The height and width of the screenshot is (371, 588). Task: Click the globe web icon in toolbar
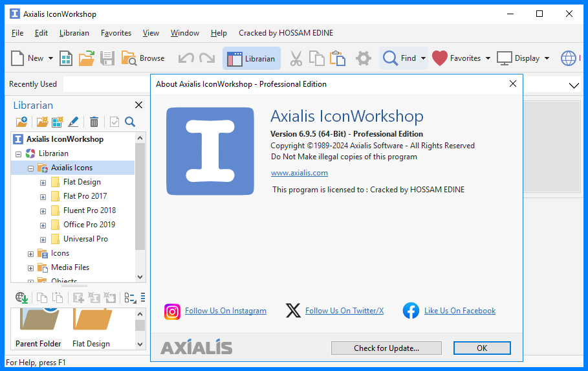(x=569, y=58)
